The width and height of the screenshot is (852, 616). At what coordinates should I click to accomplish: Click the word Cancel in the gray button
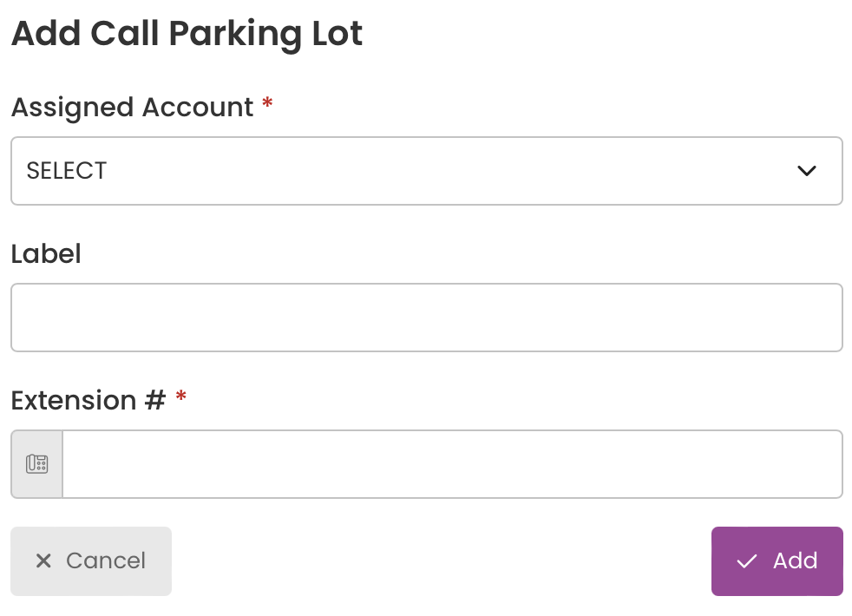(x=106, y=560)
